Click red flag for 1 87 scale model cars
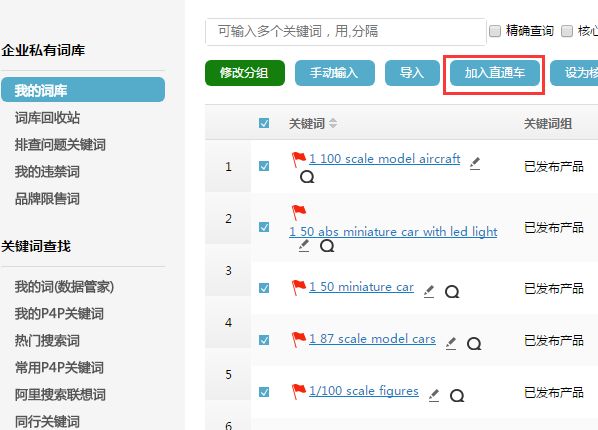598x430 pixels. 299,339
